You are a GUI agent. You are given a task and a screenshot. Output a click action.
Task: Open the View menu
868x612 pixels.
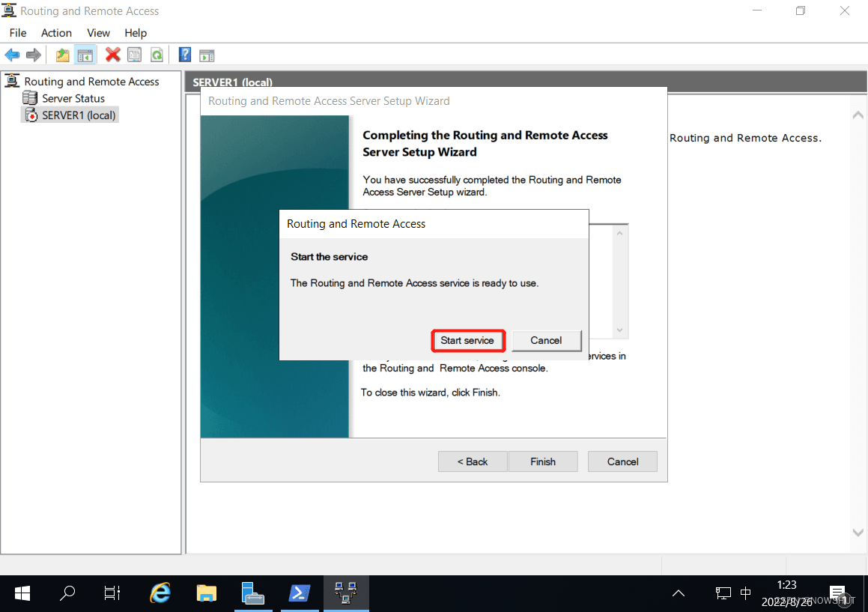click(x=99, y=33)
